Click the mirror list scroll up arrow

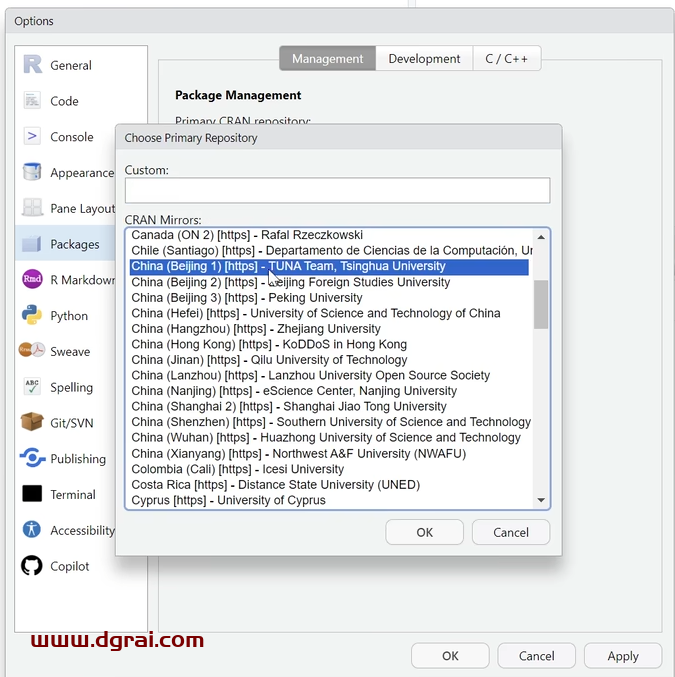(x=541, y=237)
